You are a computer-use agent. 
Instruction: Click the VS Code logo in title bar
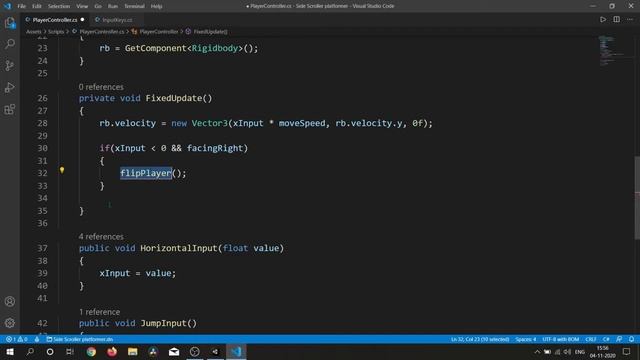[7, 6]
